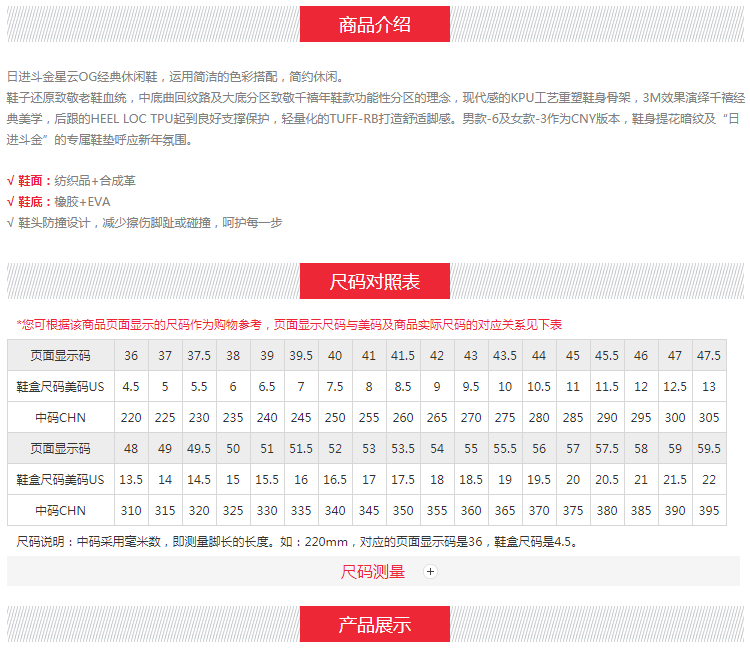This screenshot has width=750, height=648.
Task: Click the red note starting *您可根据该商品页面
Action: pos(289,325)
